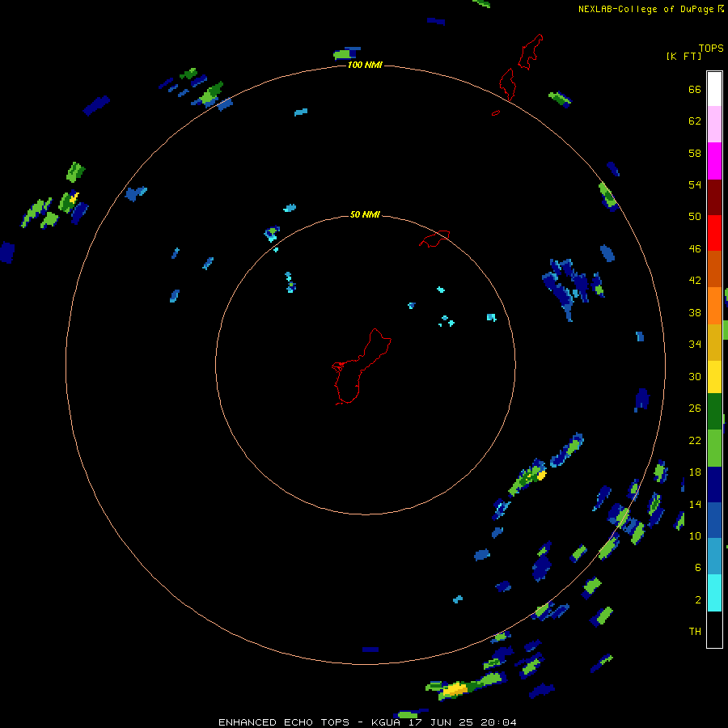Click the "34" legend value
The height and width of the screenshot is (728, 728).
tap(695, 345)
